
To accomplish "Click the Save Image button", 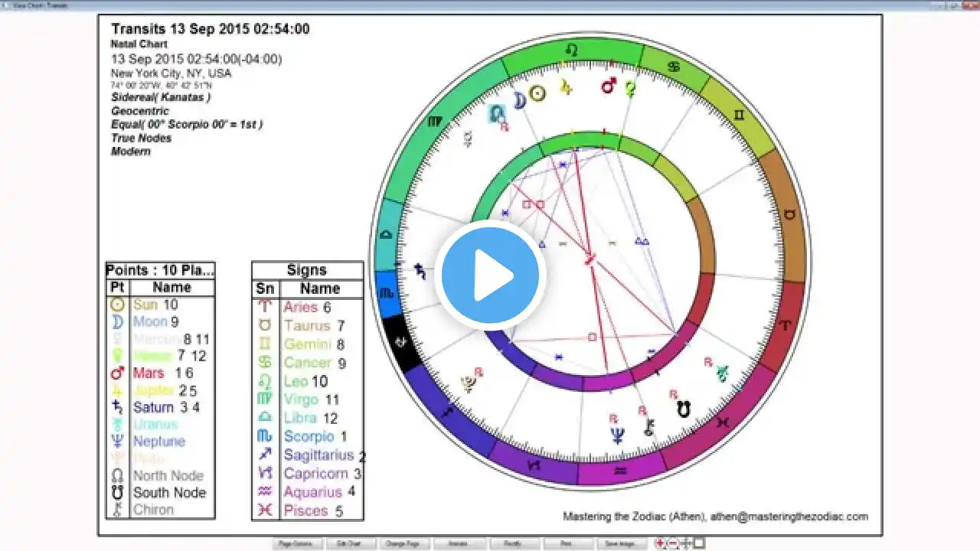I will click(x=622, y=544).
